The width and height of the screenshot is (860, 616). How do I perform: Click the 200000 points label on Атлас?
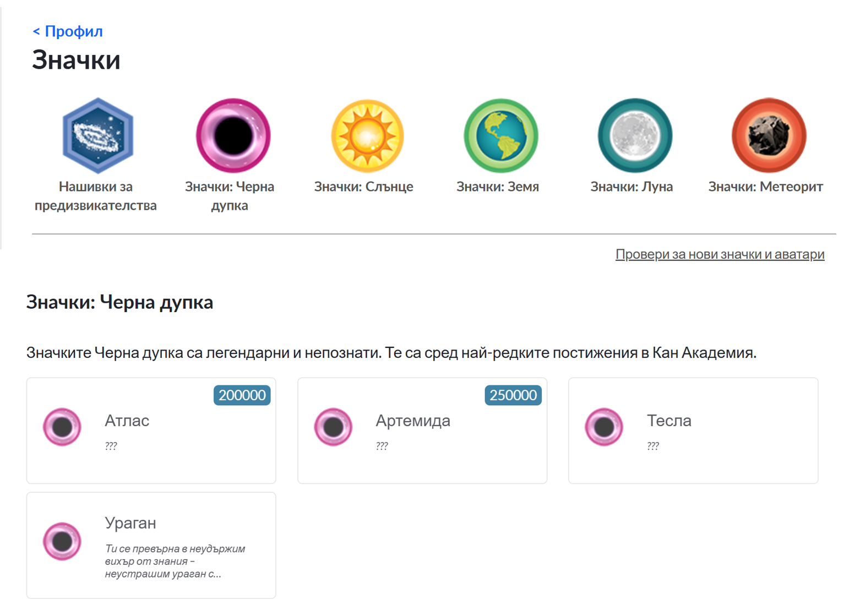pos(242,395)
